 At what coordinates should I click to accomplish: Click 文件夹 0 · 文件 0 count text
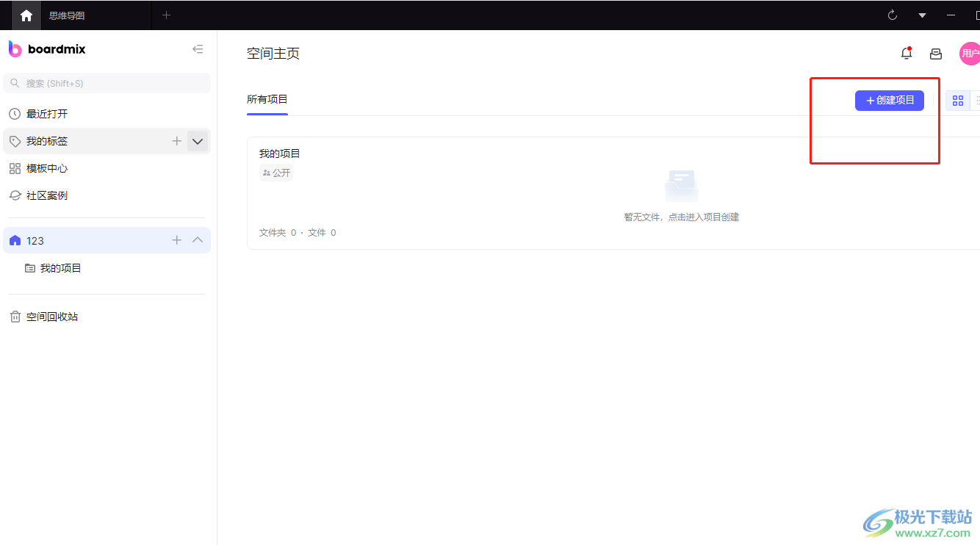(298, 233)
